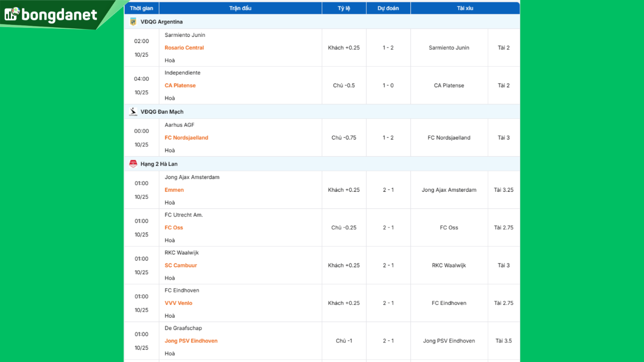
Task: Open the VVV Venlo team link
Action: click(178, 303)
